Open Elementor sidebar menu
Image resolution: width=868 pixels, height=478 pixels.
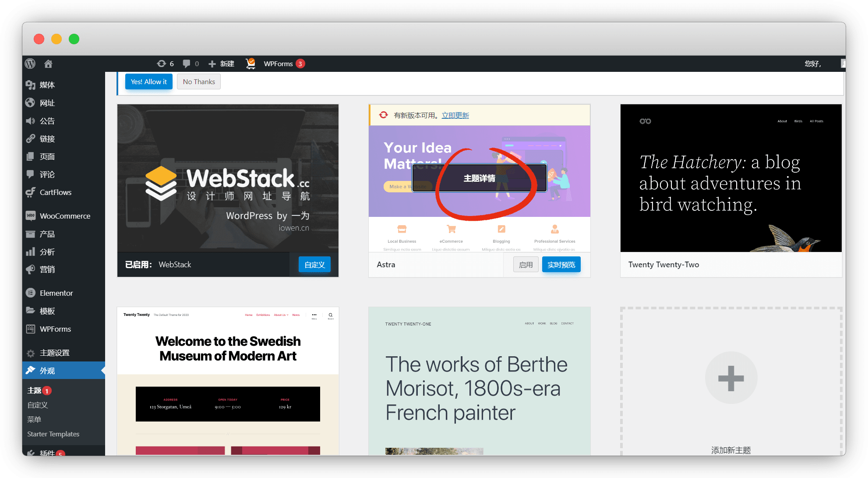[x=56, y=293]
